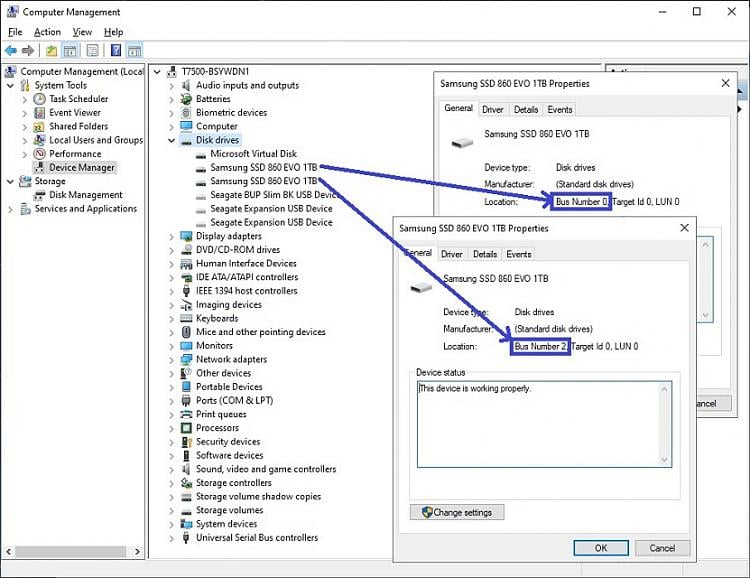Click the console tree horizontal scrollbar thumb
The image size is (750, 578).
69,552
